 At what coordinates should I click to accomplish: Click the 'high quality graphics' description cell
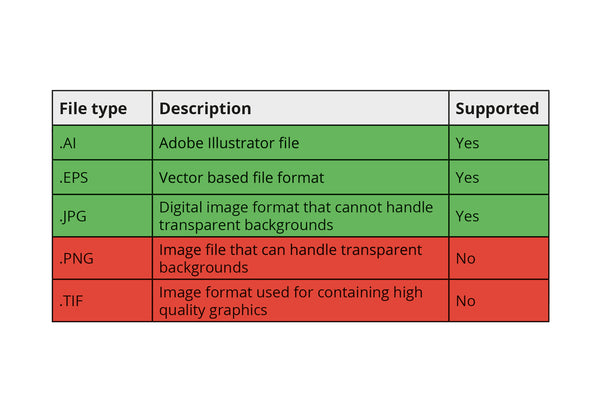click(x=290, y=300)
